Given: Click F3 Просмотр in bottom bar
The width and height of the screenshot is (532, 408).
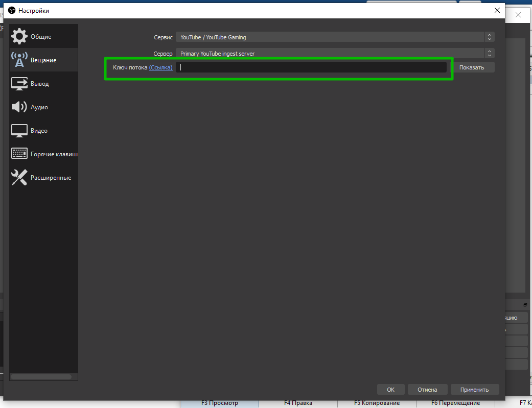Looking at the screenshot, I should [x=220, y=403].
